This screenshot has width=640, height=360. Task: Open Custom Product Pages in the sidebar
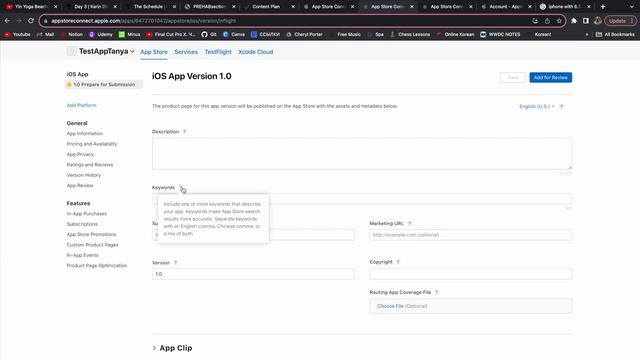[92, 245]
